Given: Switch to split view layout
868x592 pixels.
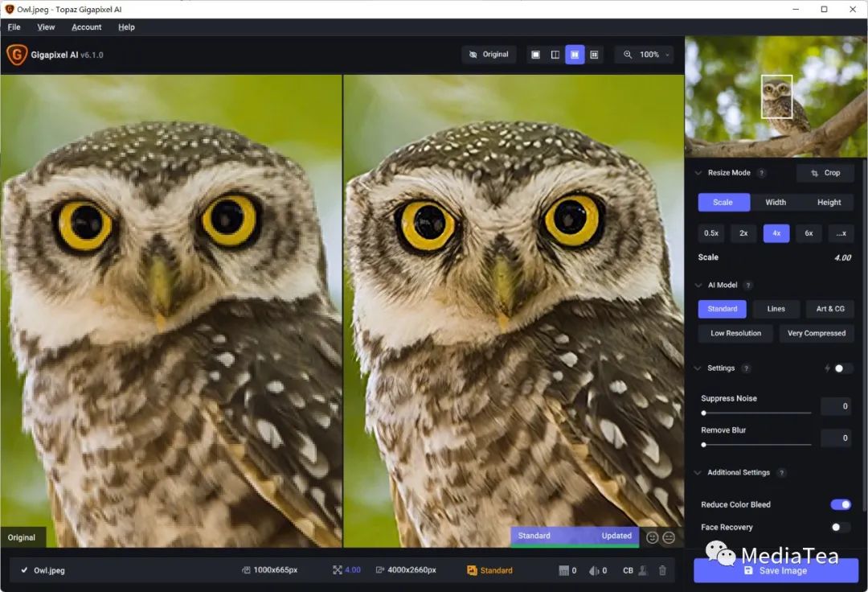Looking at the screenshot, I should 555,54.
